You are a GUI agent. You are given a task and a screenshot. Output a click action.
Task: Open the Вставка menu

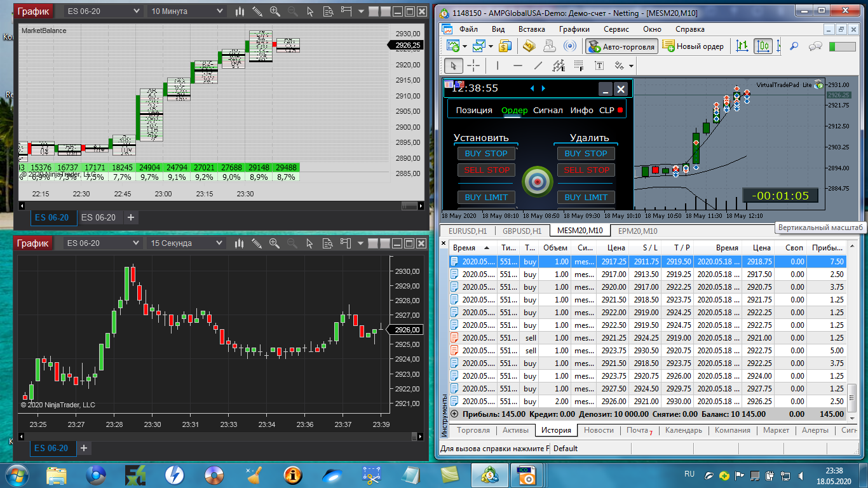[x=532, y=29]
